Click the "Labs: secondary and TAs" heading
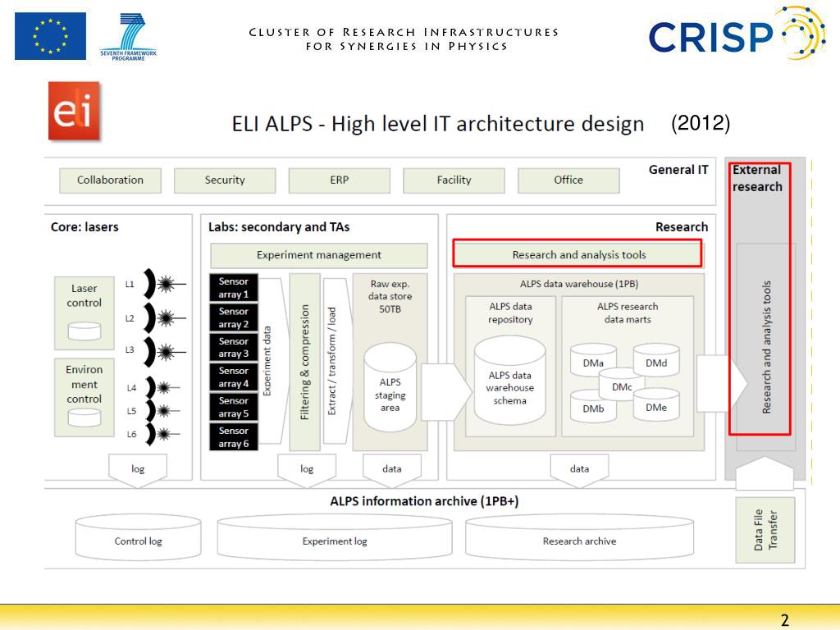This screenshot has height=630, width=840. [x=279, y=227]
